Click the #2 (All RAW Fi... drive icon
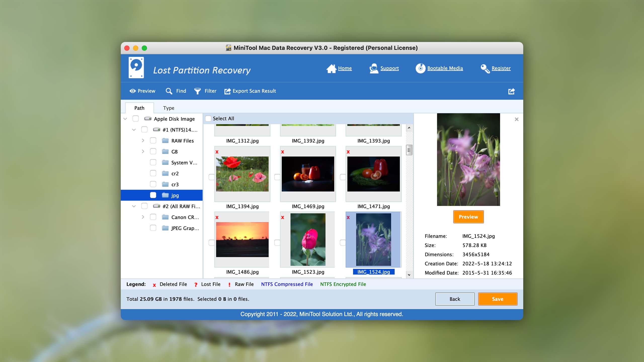Image resolution: width=644 pixels, height=362 pixels. 157,206
